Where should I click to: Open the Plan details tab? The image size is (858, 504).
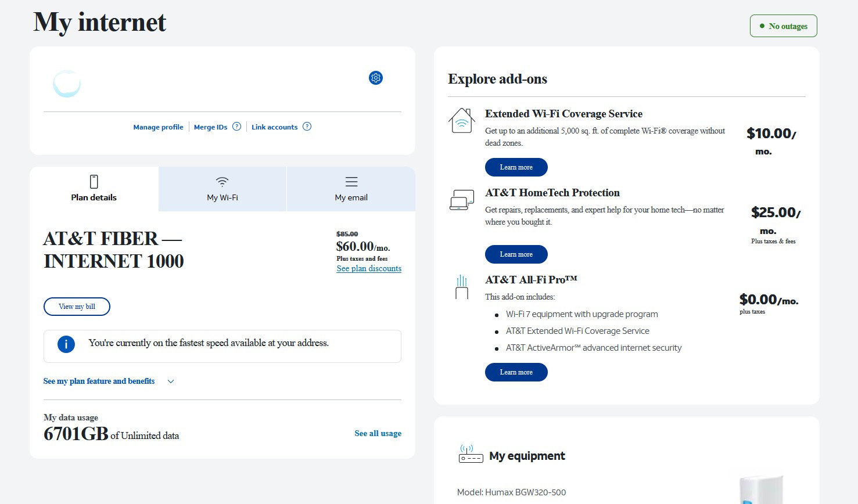pos(94,189)
